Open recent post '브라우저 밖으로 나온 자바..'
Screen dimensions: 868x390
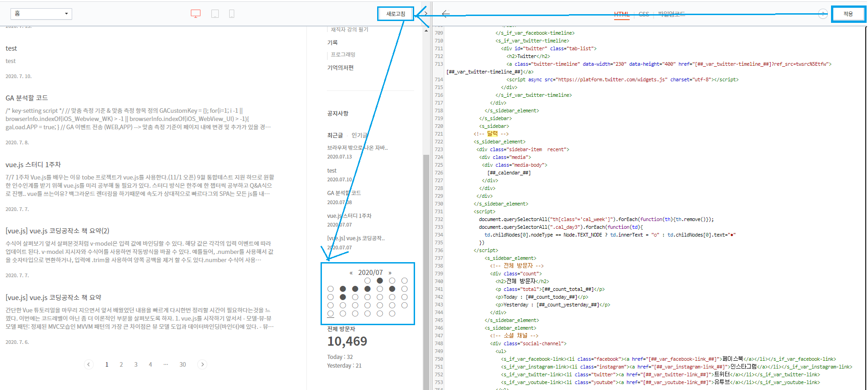point(358,148)
